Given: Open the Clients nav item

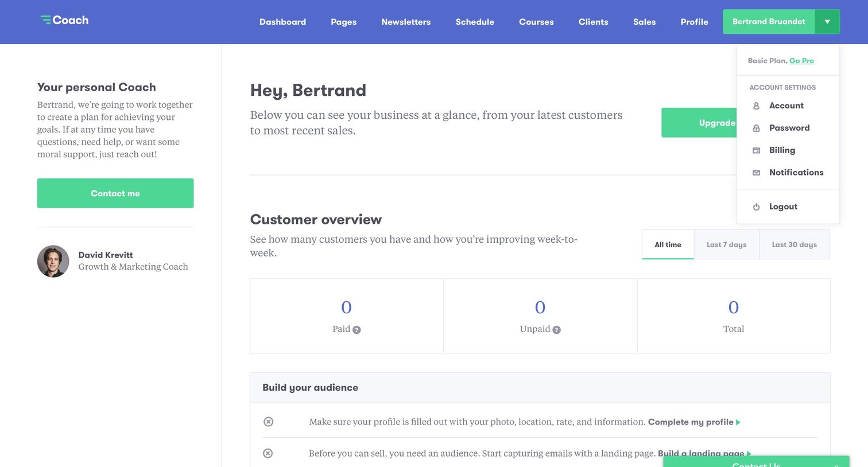Looking at the screenshot, I should coord(594,22).
